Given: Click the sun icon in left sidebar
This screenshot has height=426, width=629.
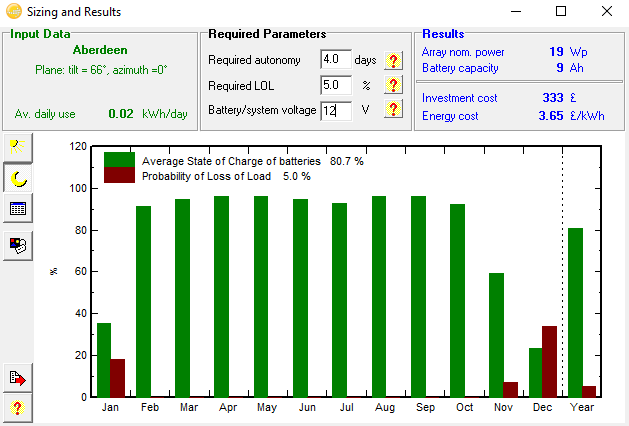Looking at the screenshot, I should [18, 148].
